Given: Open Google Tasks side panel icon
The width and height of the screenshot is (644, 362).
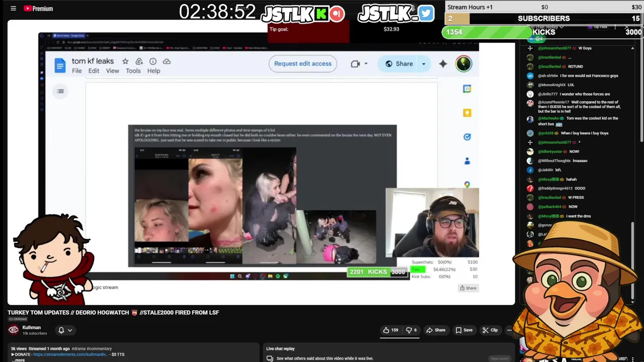Looking at the screenshot, I should pyautogui.click(x=467, y=137).
